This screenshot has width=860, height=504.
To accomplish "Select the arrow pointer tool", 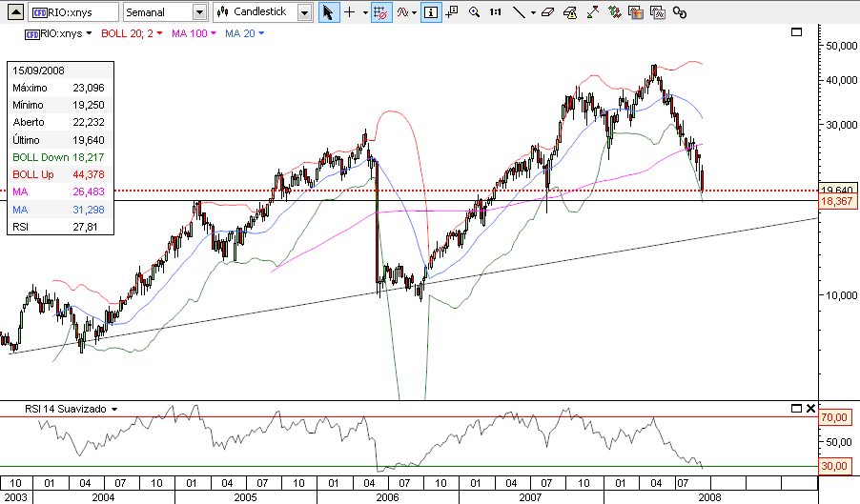I will [328, 12].
